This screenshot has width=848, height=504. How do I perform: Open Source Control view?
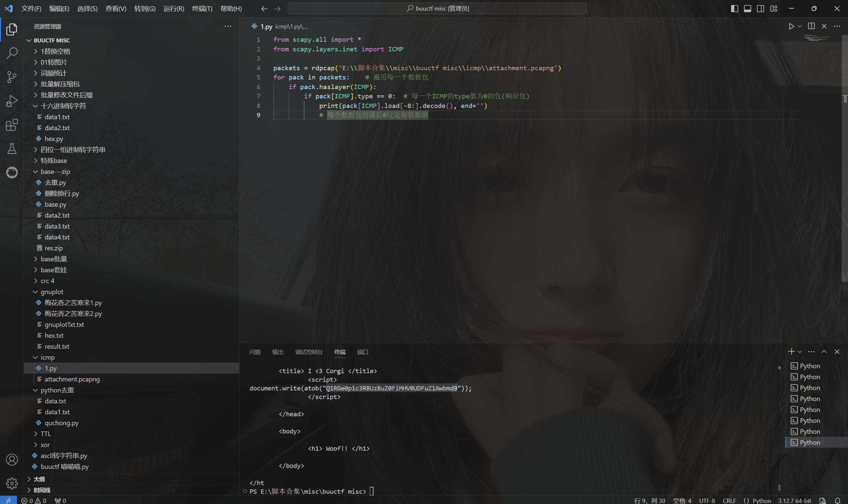[12, 77]
